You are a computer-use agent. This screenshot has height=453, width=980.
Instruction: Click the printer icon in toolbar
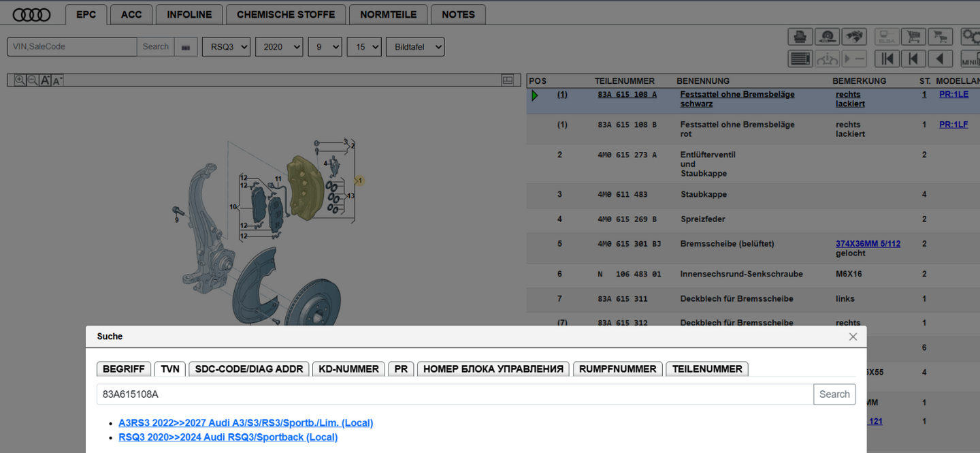[x=800, y=37]
